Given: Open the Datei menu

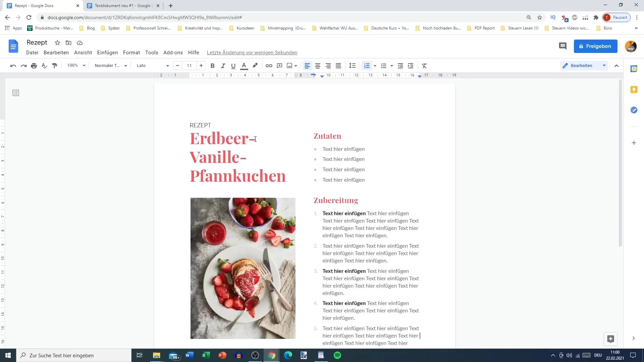Looking at the screenshot, I should 32,53.
